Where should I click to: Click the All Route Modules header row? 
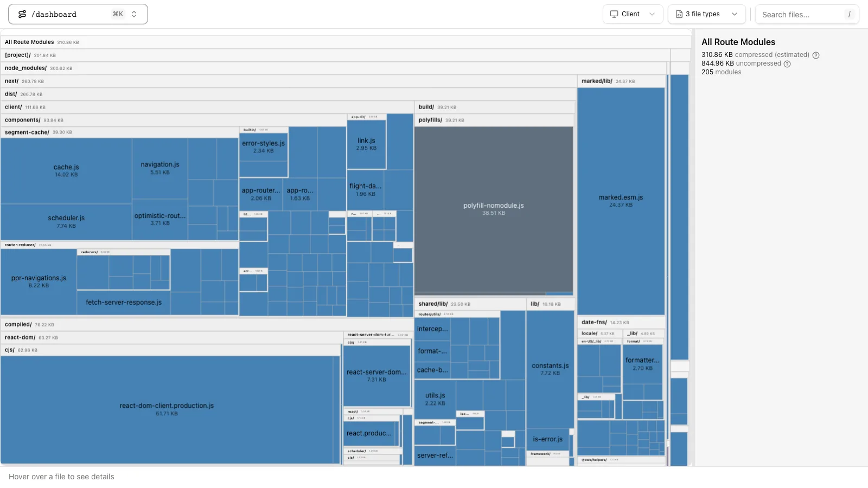point(346,42)
